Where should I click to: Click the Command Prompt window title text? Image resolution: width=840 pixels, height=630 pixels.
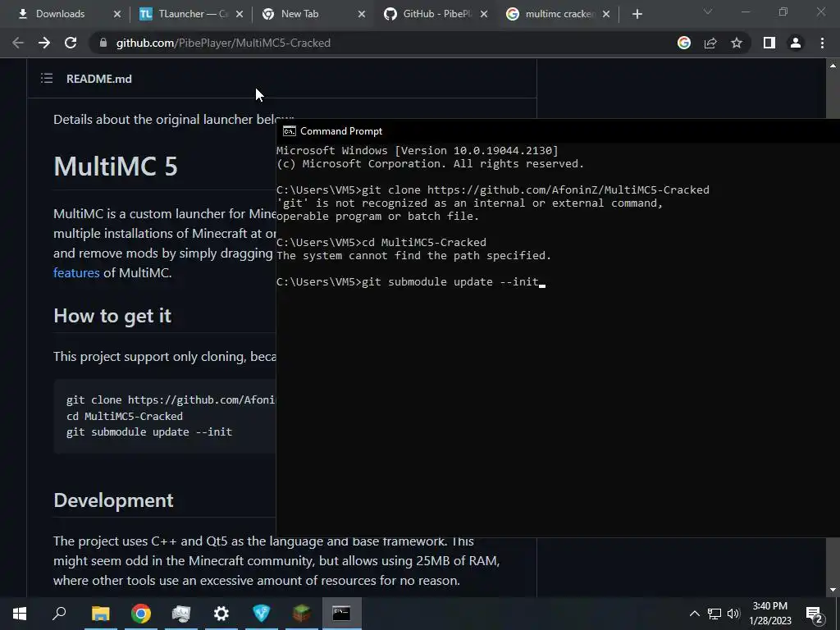point(341,131)
